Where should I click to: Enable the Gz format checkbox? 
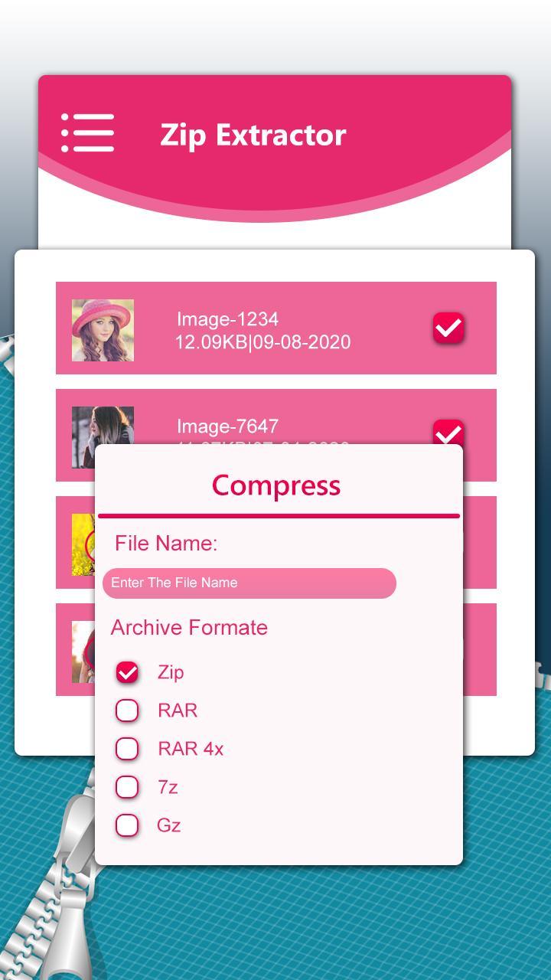[127, 825]
